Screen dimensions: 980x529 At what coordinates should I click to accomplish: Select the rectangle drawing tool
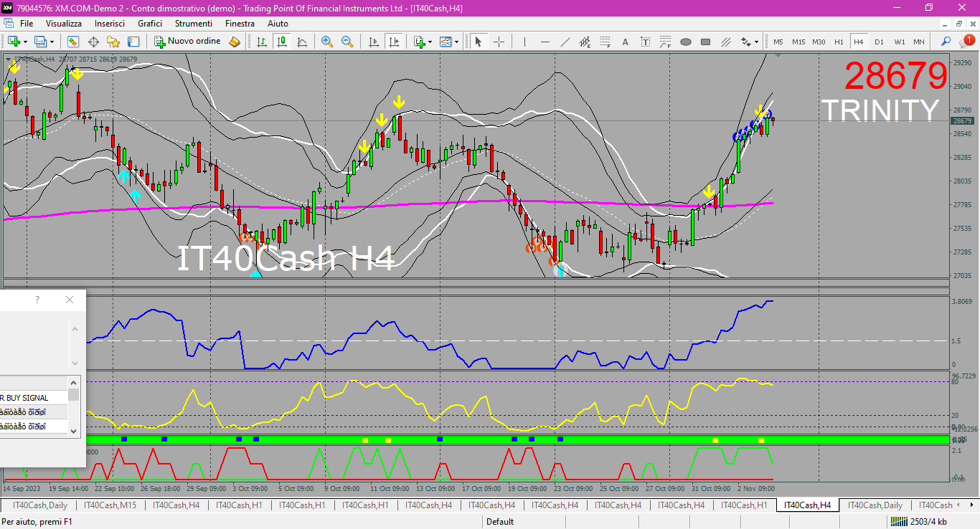(x=705, y=42)
